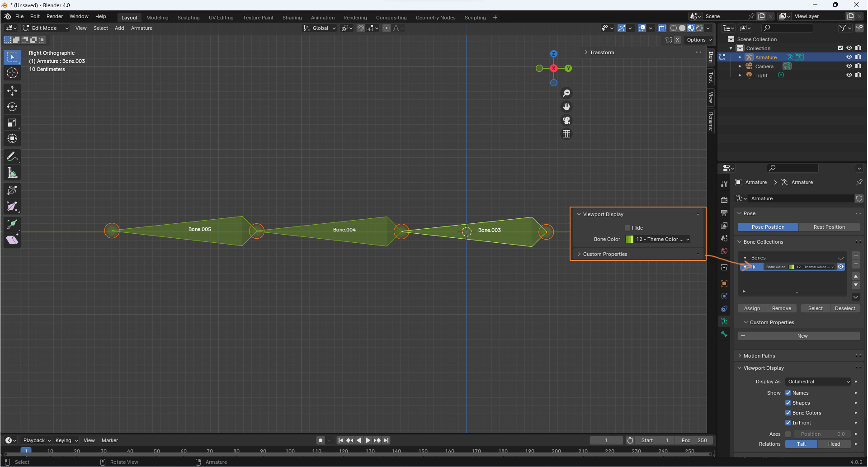
Task: Select the Annotate tool
Action: click(x=12, y=157)
